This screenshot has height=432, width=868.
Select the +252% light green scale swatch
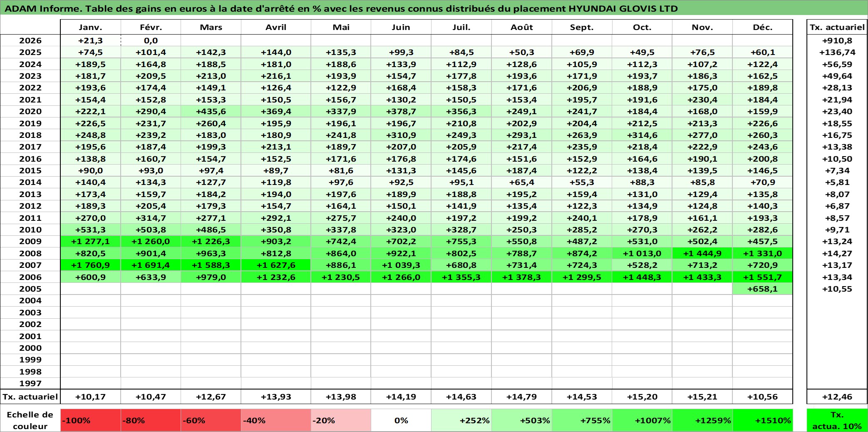pyautogui.click(x=461, y=420)
